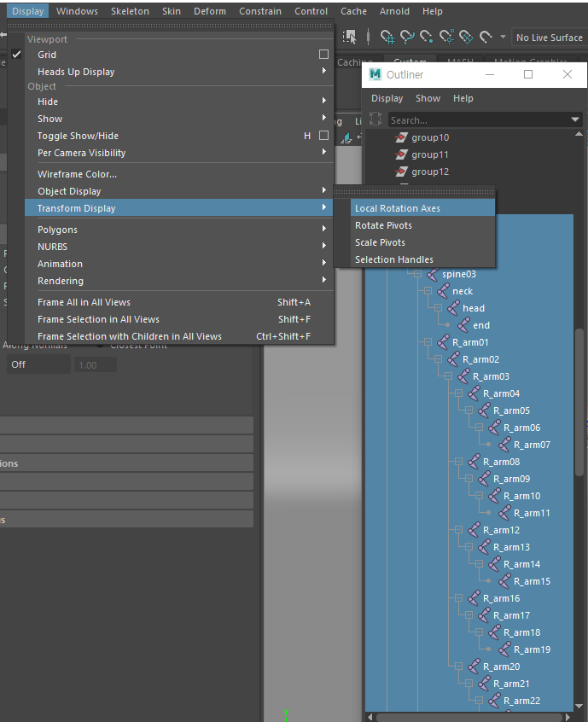Viewport: 588px width, 722px height.
Task: Click the joint icon beside R_arm01
Action: click(x=443, y=342)
